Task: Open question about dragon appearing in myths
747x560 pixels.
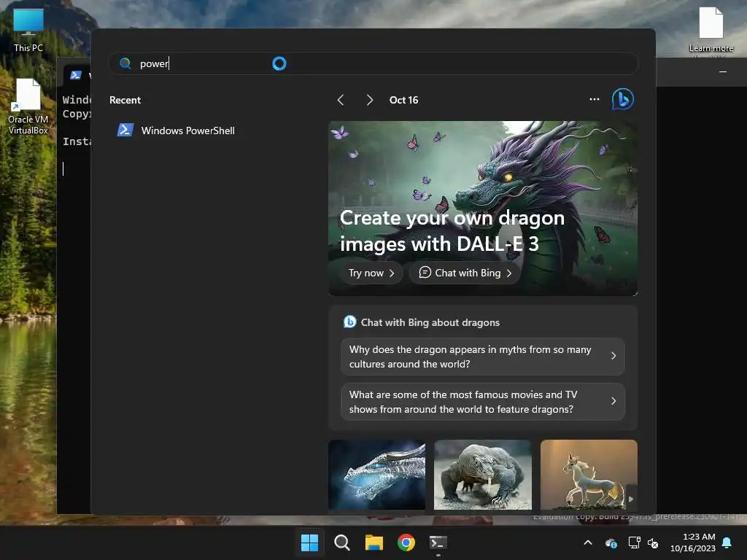Action: point(483,357)
